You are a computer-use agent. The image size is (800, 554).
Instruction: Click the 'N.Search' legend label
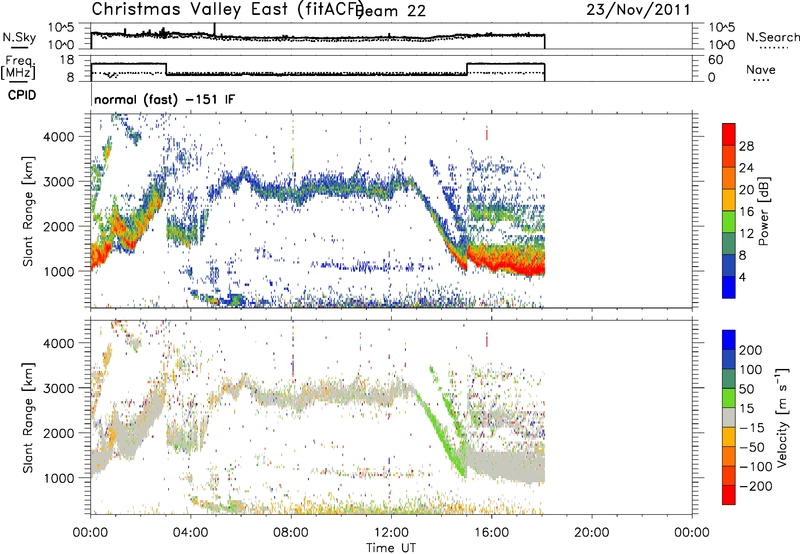772,37
